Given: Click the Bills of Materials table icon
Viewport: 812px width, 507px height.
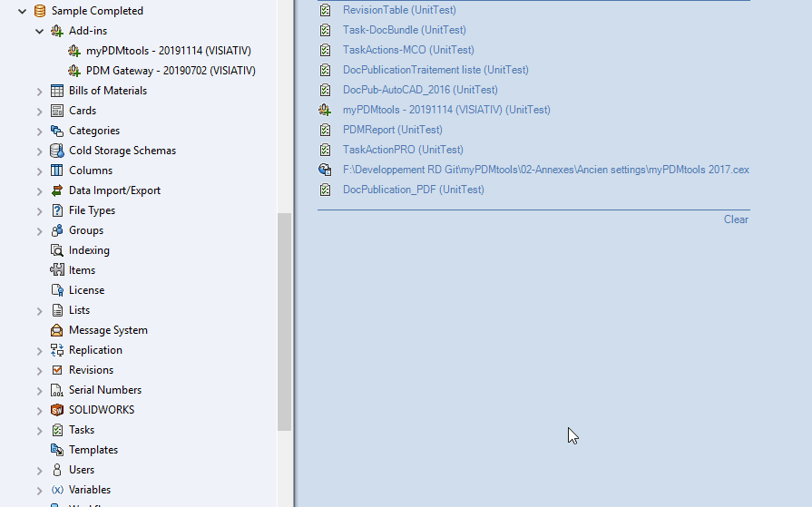Looking at the screenshot, I should [x=57, y=91].
